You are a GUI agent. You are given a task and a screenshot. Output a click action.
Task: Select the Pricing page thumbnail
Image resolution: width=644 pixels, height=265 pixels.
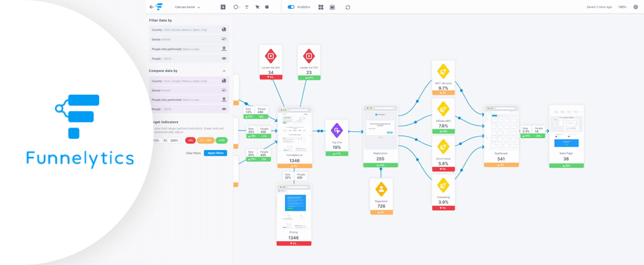[294, 206]
